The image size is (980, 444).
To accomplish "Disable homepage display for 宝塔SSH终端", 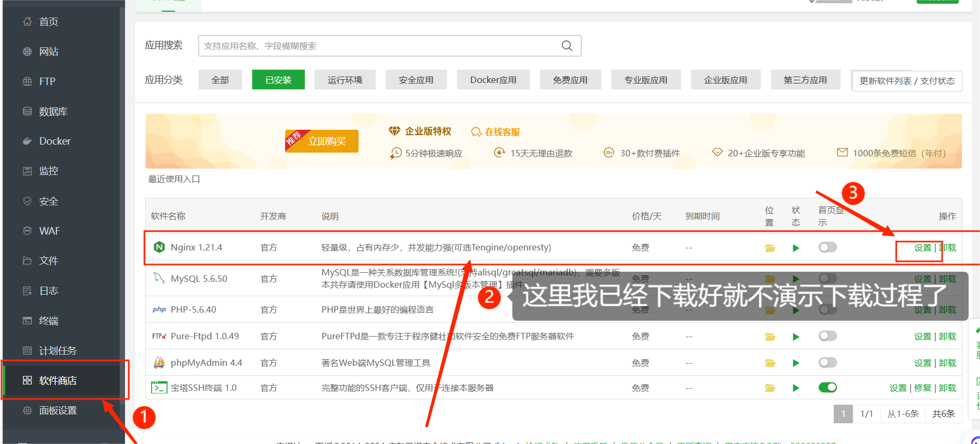I will point(828,388).
